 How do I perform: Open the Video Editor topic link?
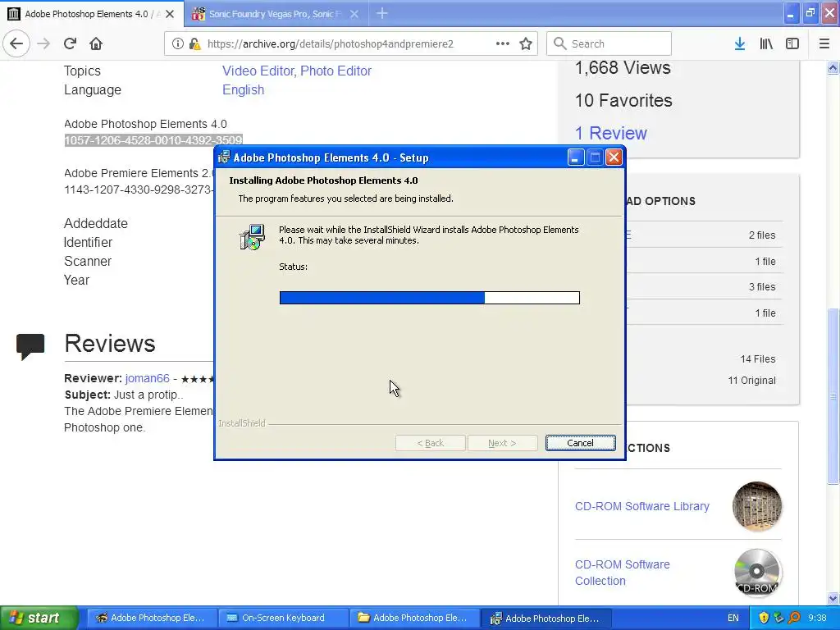(258, 71)
